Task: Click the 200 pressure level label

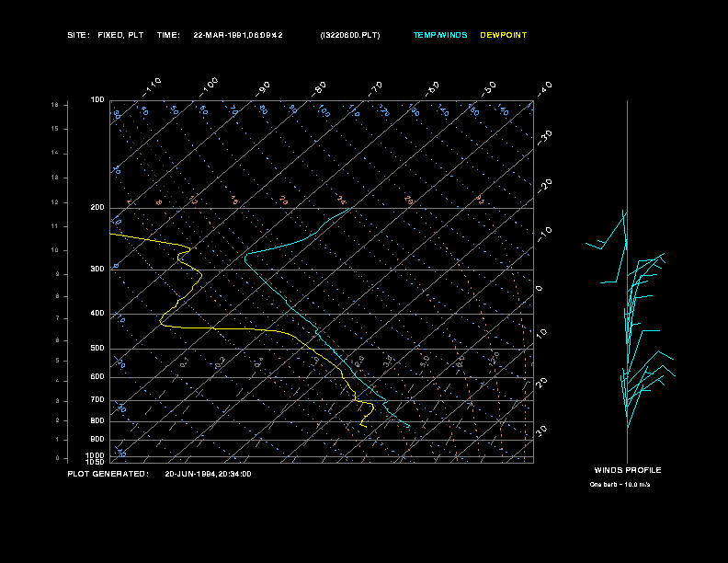Action: tap(97, 208)
